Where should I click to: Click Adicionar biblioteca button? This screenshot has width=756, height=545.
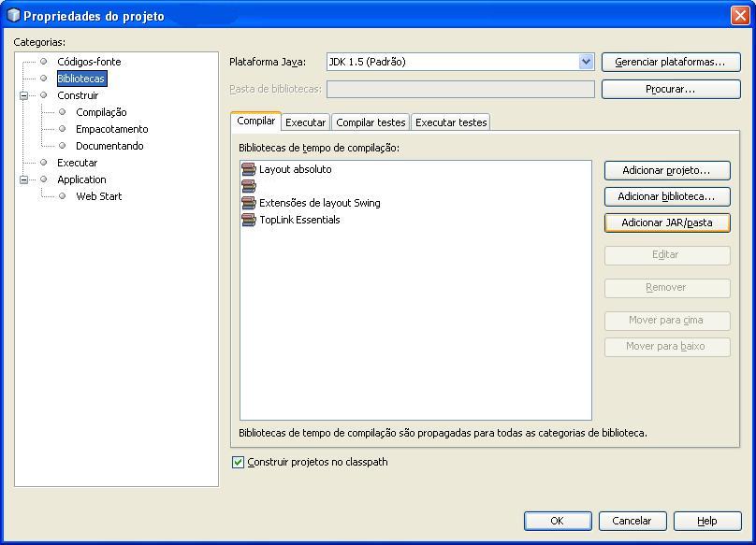(667, 196)
